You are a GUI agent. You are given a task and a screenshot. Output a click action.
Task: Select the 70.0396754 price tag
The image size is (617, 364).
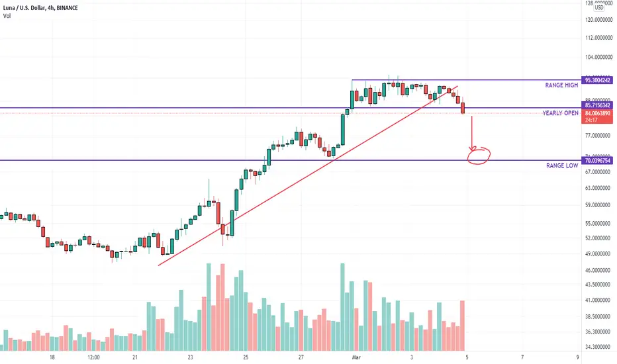coord(597,161)
